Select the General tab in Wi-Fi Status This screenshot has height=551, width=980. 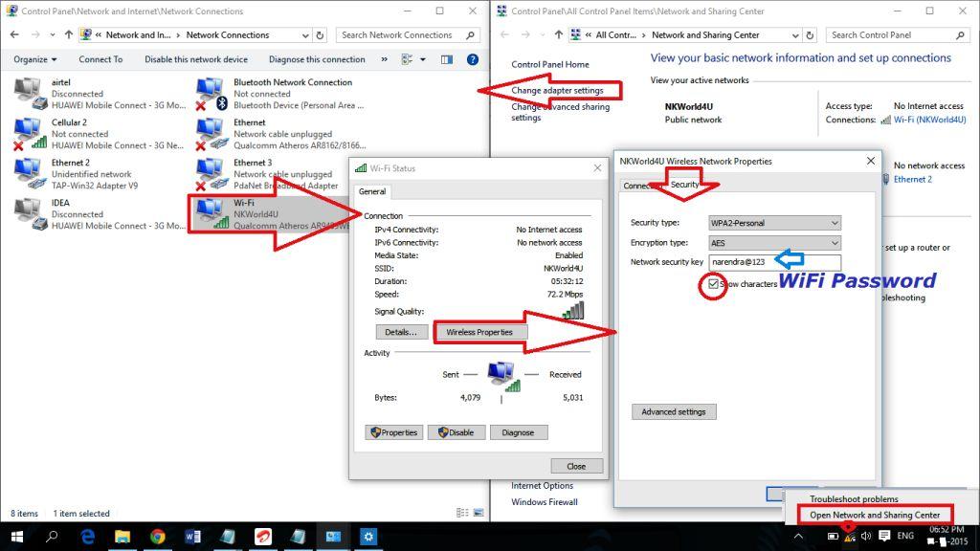pyautogui.click(x=372, y=191)
